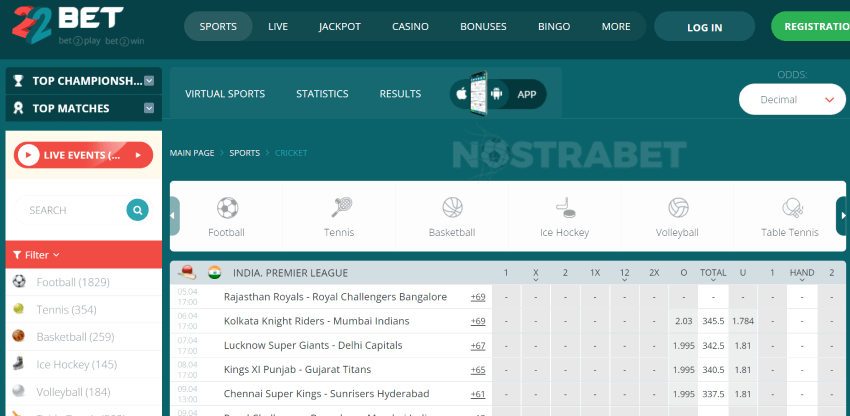850x416 pixels.
Task: Open the Football sport tile icon
Action: click(x=227, y=208)
